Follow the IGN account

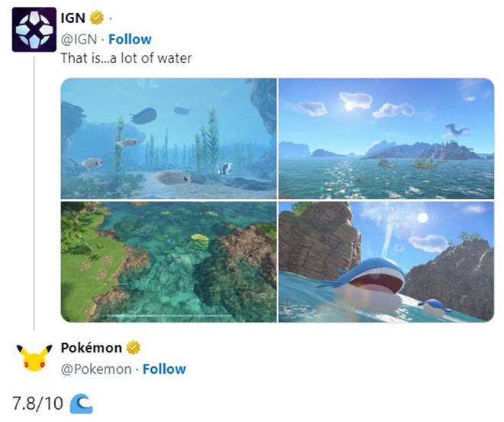click(x=130, y=39)
